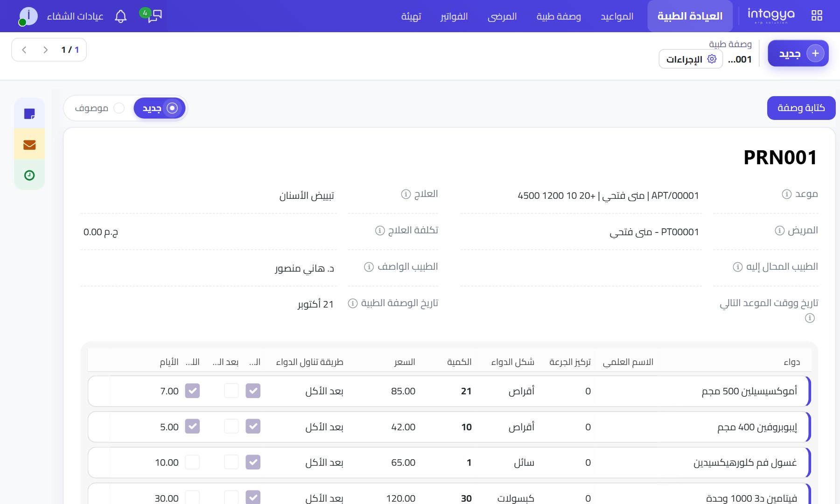Click the info icon beside موعد

787,194
